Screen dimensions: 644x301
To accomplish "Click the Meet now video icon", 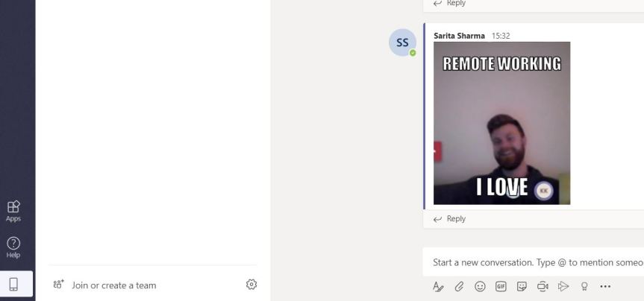I will point(543,286).
